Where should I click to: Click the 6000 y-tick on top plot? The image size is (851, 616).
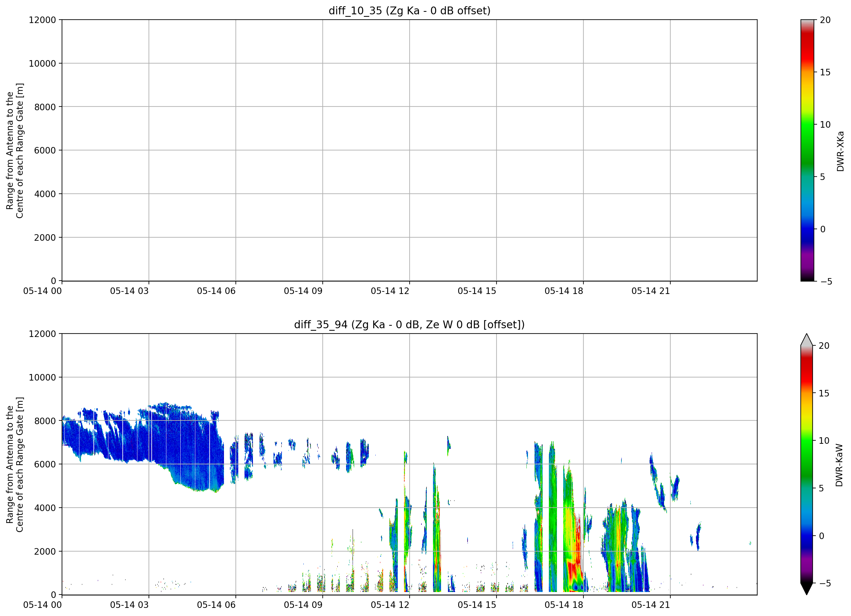click(45, 150)
